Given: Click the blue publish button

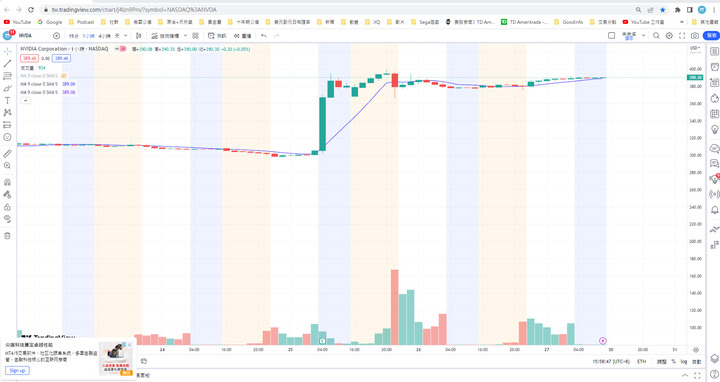Looking at the screenshot, I should 711,35.
